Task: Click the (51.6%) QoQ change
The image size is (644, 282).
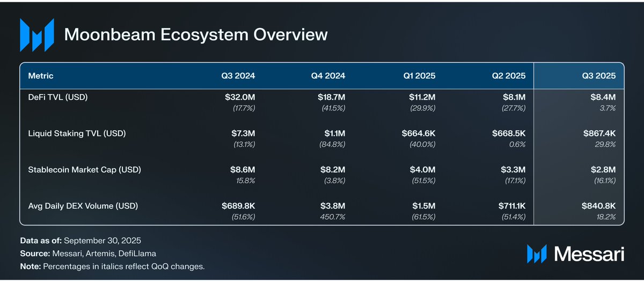Action: coord(243,216)
